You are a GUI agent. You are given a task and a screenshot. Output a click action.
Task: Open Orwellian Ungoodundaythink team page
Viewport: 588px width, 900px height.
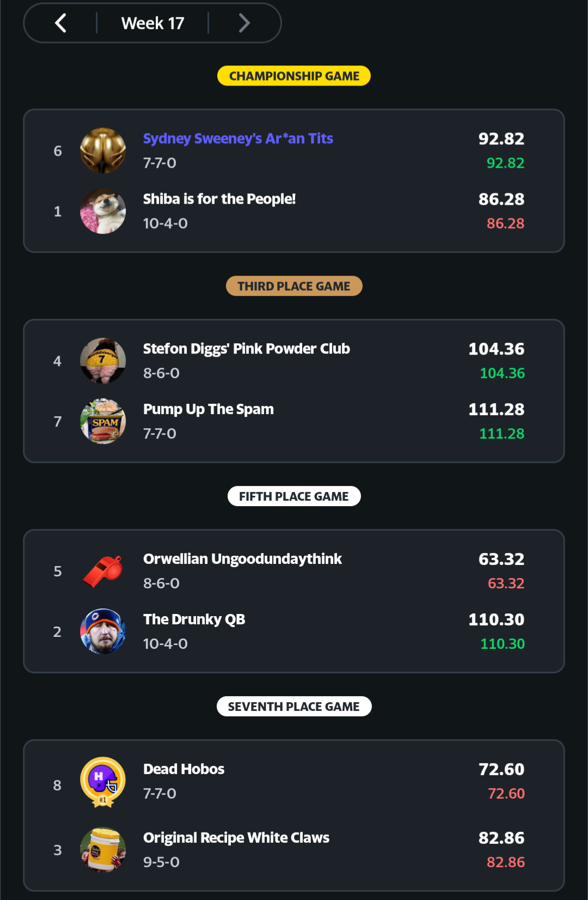[x=242, y=559]
